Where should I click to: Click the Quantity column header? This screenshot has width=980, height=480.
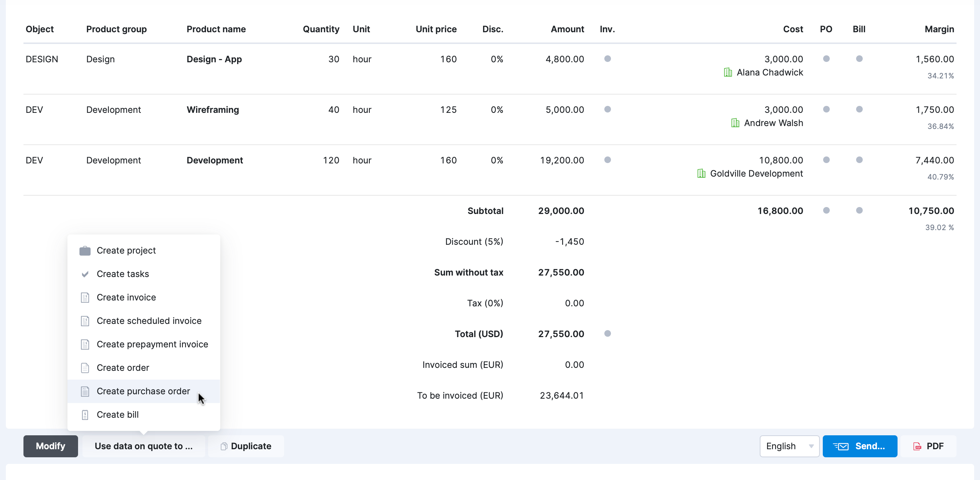321,29
